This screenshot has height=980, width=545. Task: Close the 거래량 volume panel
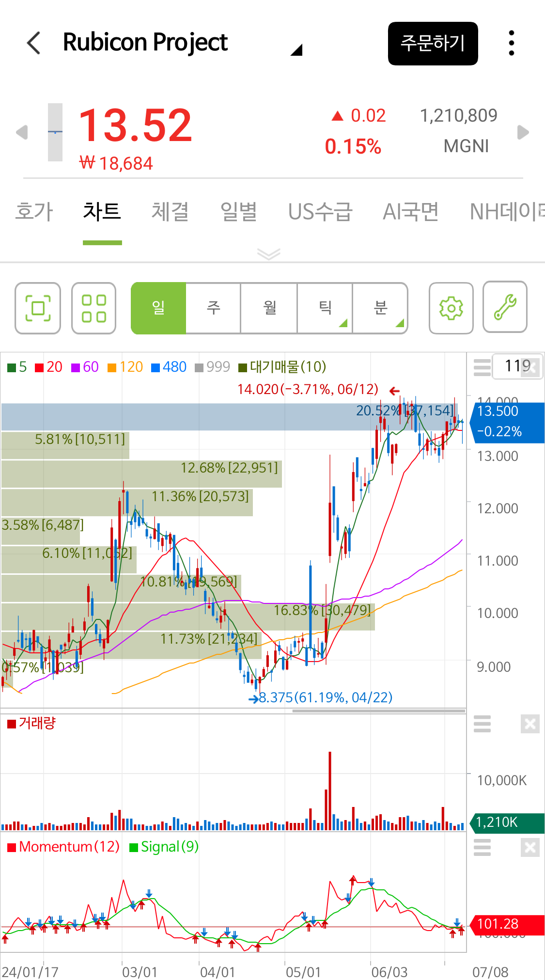[x=530, y=724]
